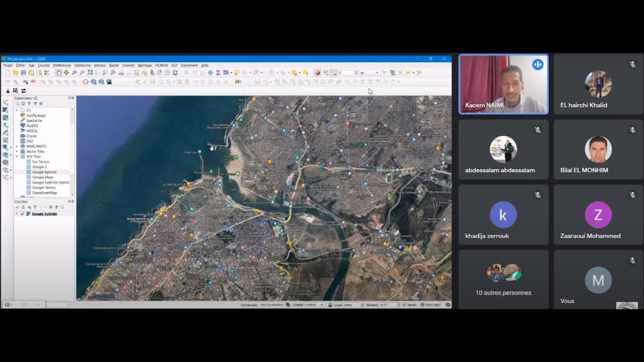Viewport: 644px width, 362px height.
Task: Click the EPSG:3857 projection indicator
Action: click(x=430, y=305)
